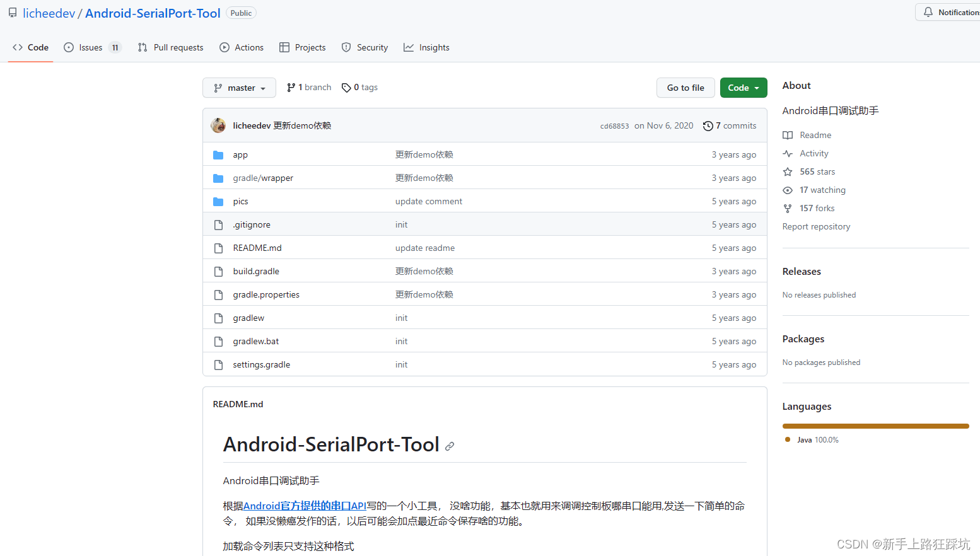Open the settings.gradle file name

[x=262, y=364]
